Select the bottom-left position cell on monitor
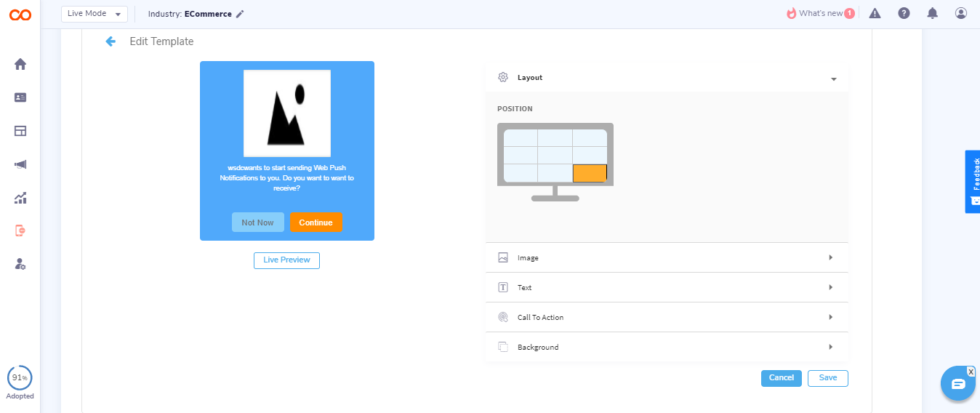The height and width of the screenshot is (413, 980). 521,173
